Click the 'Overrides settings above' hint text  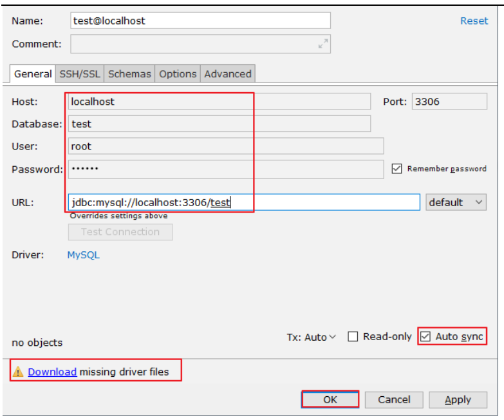(119, 216)
